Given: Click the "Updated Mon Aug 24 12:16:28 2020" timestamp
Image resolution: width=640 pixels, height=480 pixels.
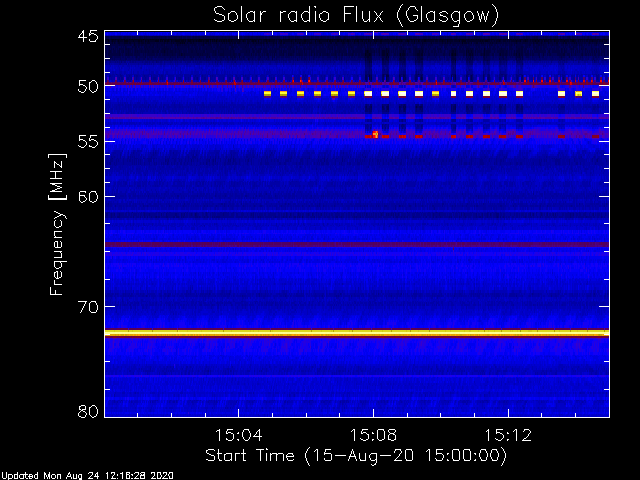Looking at the screenshot, I should 87,476.
